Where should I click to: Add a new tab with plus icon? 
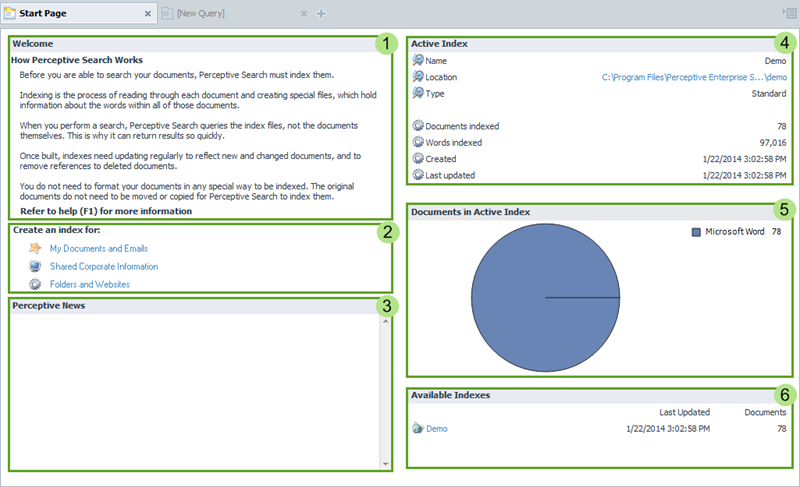[321, 14]
